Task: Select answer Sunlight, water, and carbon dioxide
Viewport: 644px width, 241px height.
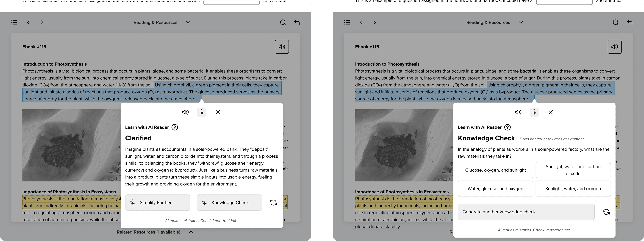Action: point(573,170)
